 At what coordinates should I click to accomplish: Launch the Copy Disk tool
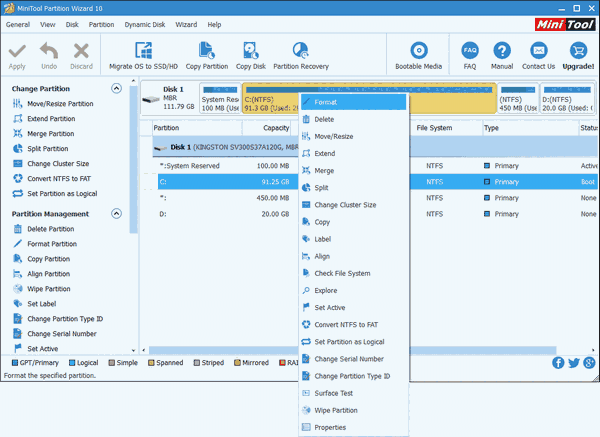click(250, 50)
